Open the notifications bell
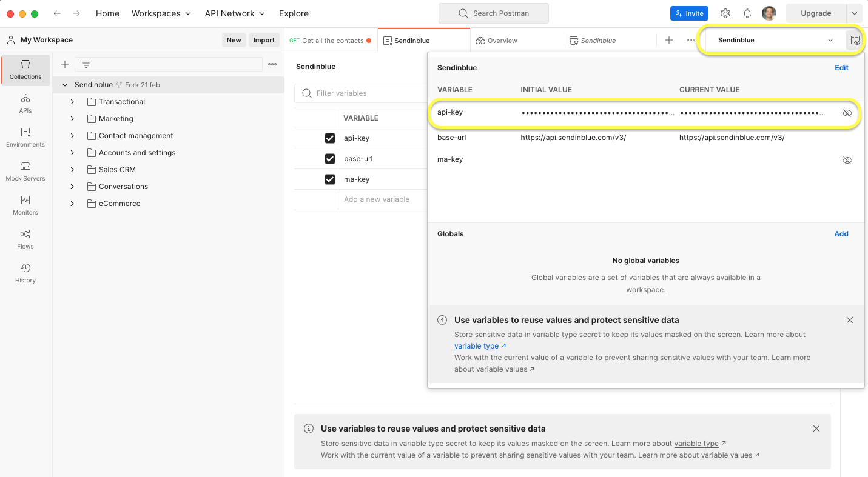The height and width of the screenshot is (477, 868). coord(747,13)
